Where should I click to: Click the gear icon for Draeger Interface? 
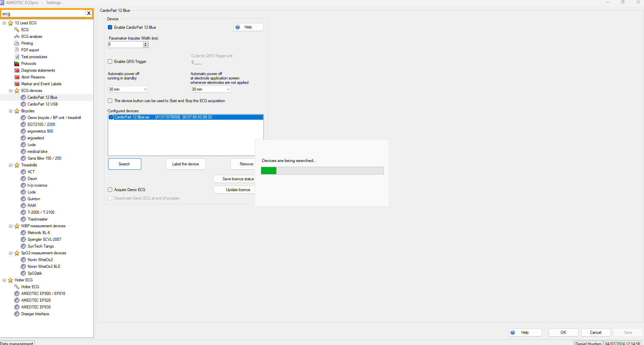17,314
